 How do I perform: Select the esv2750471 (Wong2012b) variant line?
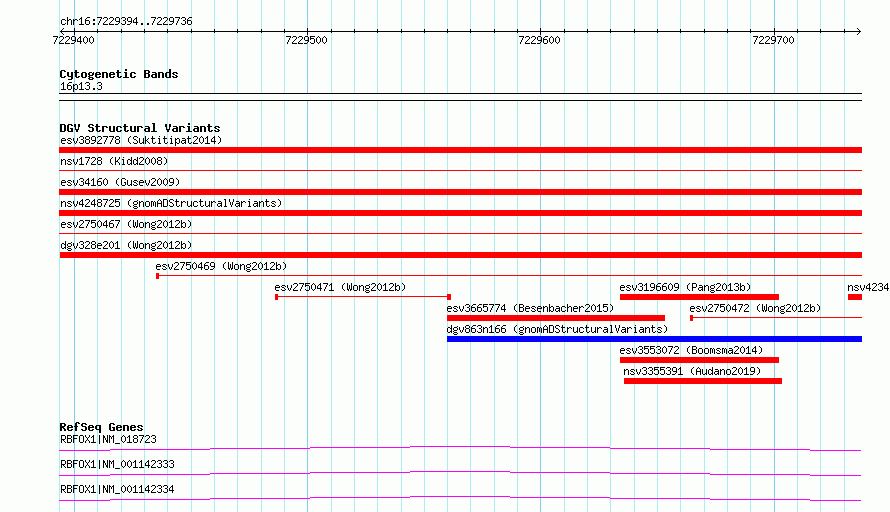click(x=363, y=297)
